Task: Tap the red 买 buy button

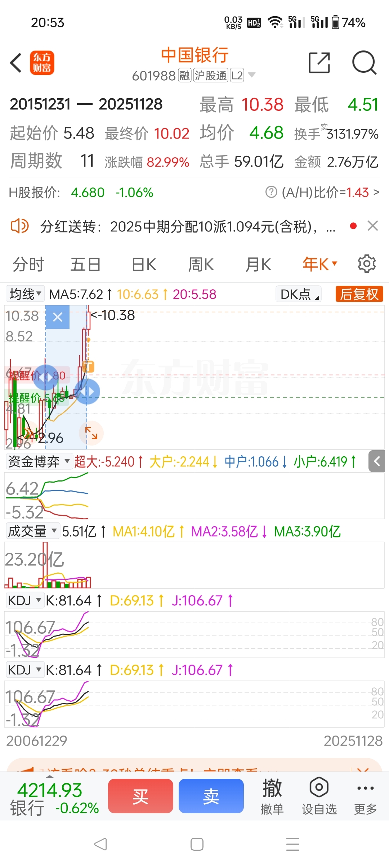Action: pyautogui.click(x=140, y=796)
